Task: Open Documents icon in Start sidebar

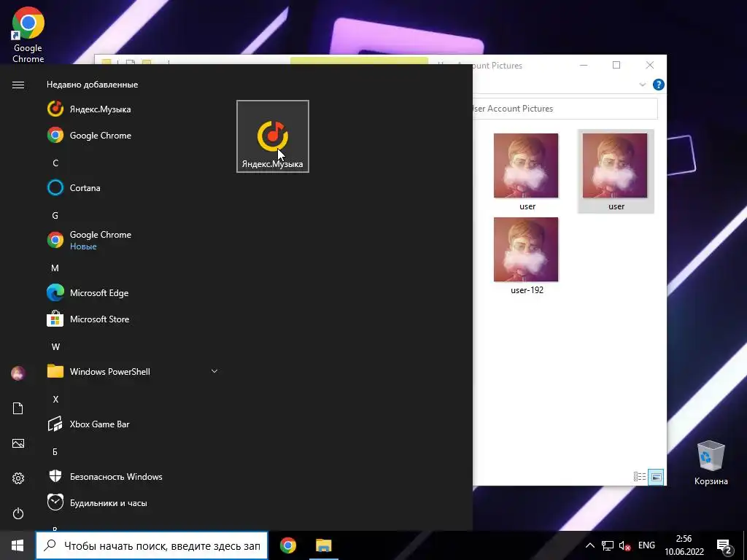Action: click(18, 408)
